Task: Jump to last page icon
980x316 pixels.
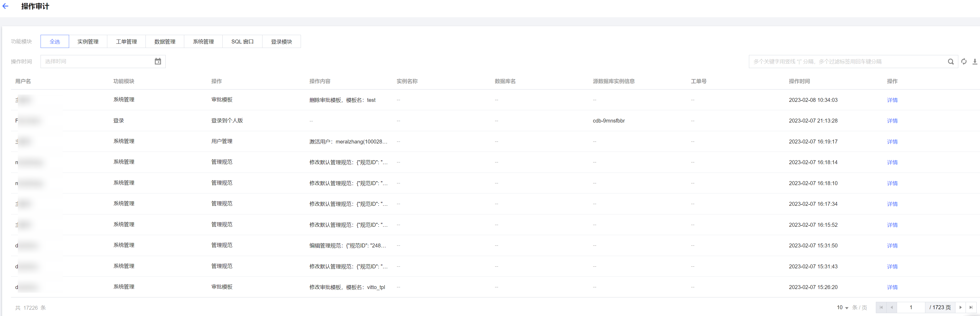Action: pos(971,307)
